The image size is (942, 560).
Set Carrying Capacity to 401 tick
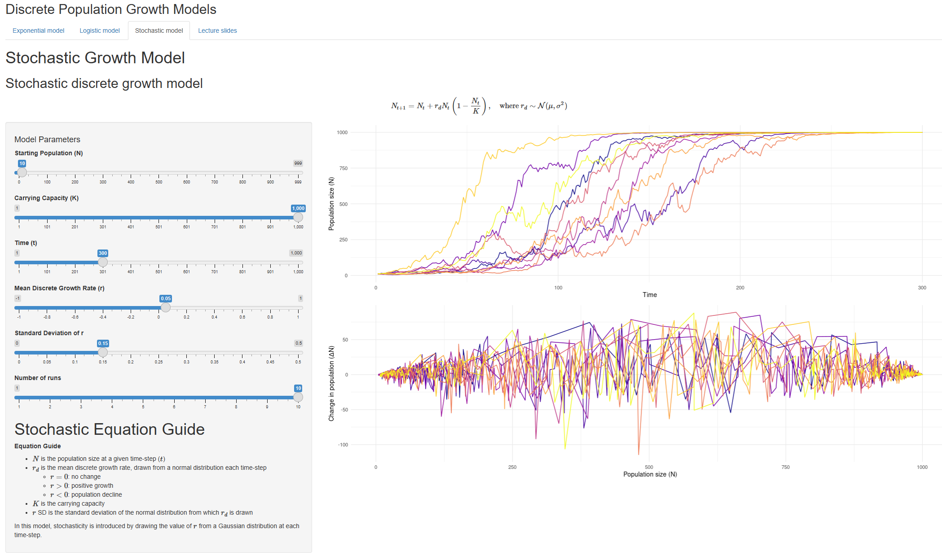coord(131,217)
